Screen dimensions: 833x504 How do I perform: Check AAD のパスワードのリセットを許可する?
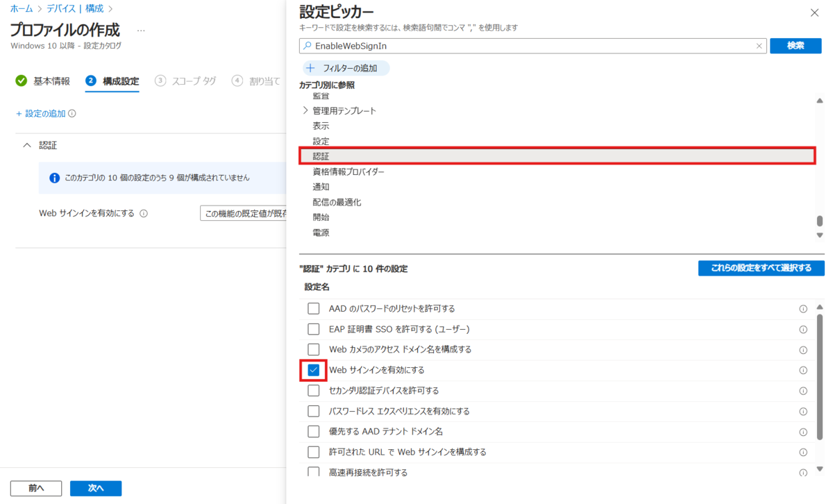click(x=314, y=308)
